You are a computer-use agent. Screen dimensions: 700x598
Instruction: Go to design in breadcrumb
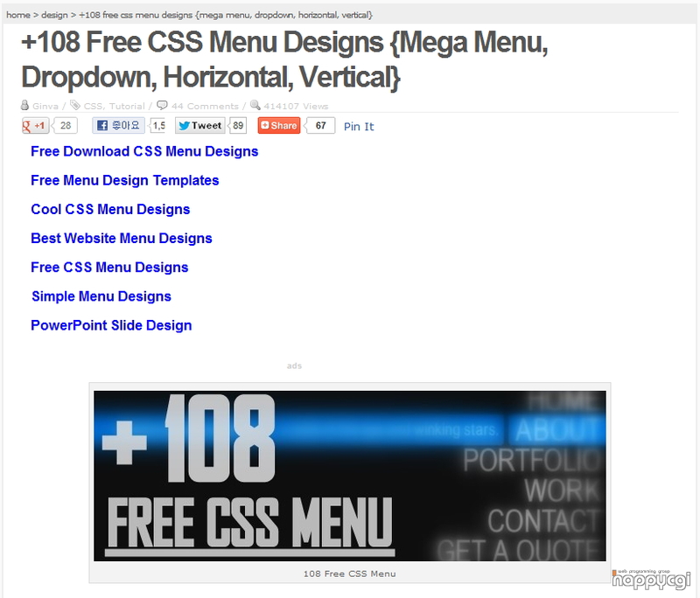tap(54, 15)
